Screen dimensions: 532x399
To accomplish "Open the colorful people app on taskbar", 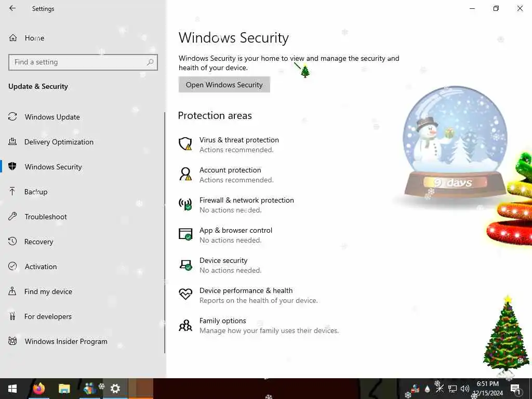I will click(90, 389).
